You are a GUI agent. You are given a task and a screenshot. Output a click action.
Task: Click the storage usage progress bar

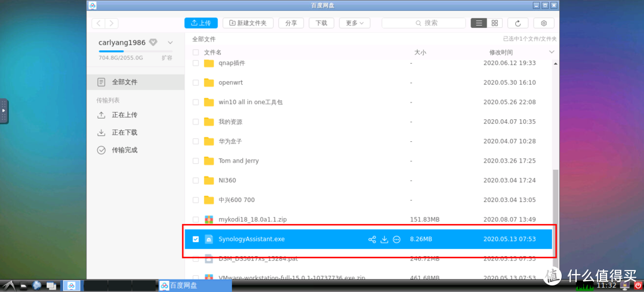click(135, 51)
